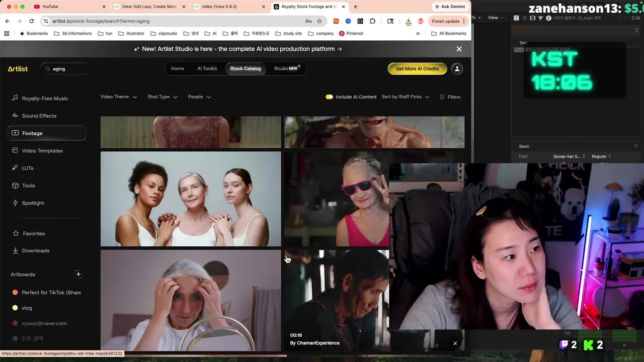Open Perfect for TikTok artboard
Viewport: 644px width, 362px height.
(x=46, y=293)
